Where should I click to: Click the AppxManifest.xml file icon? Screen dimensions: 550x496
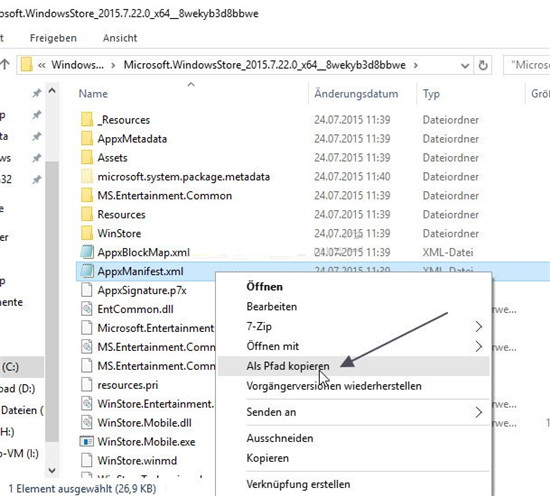tap(87, 271)
